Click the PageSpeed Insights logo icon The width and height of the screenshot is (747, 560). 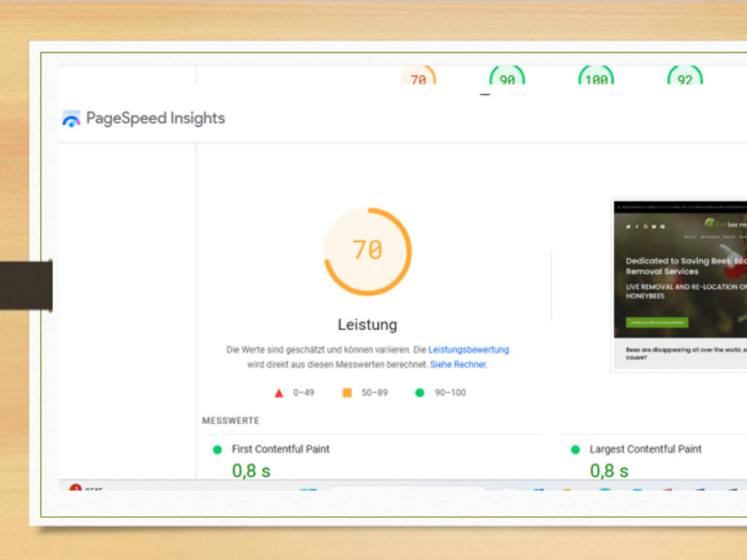71,119
